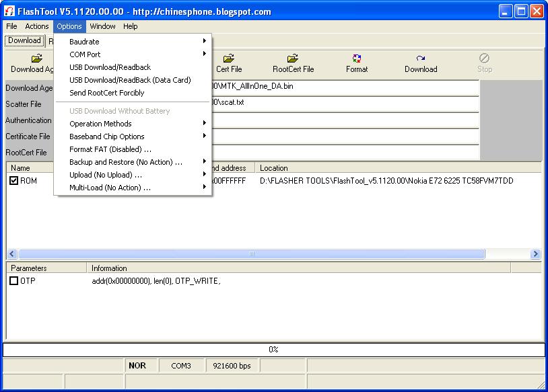Expand Multi-Load (No Action) submenu
This screenshot has width=548, height=392.
click(133, 188)
